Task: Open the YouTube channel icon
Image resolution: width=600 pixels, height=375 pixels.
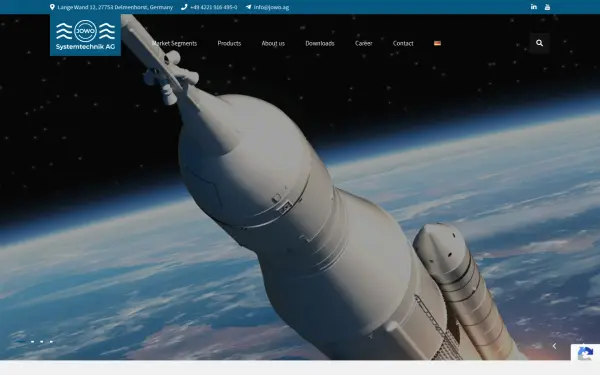Action: (547, 7)
